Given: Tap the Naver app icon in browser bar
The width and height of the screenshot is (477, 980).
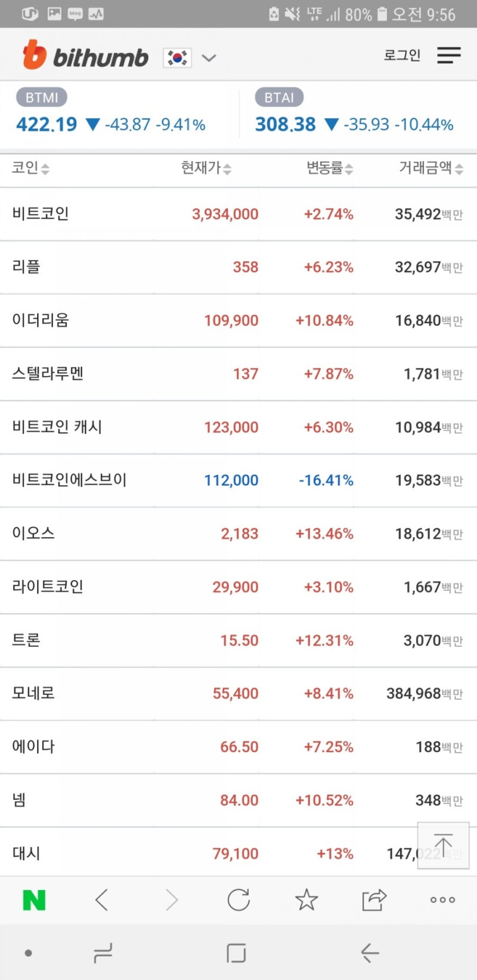Looking at the screenshot, I should point(34,900).
